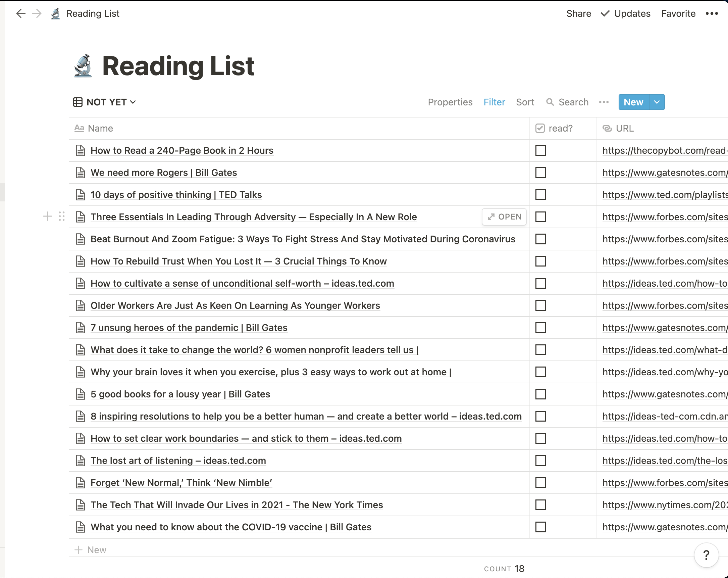728x578 pixels.
Task: Open the Properties menu
Action: (x=450, y=102)
